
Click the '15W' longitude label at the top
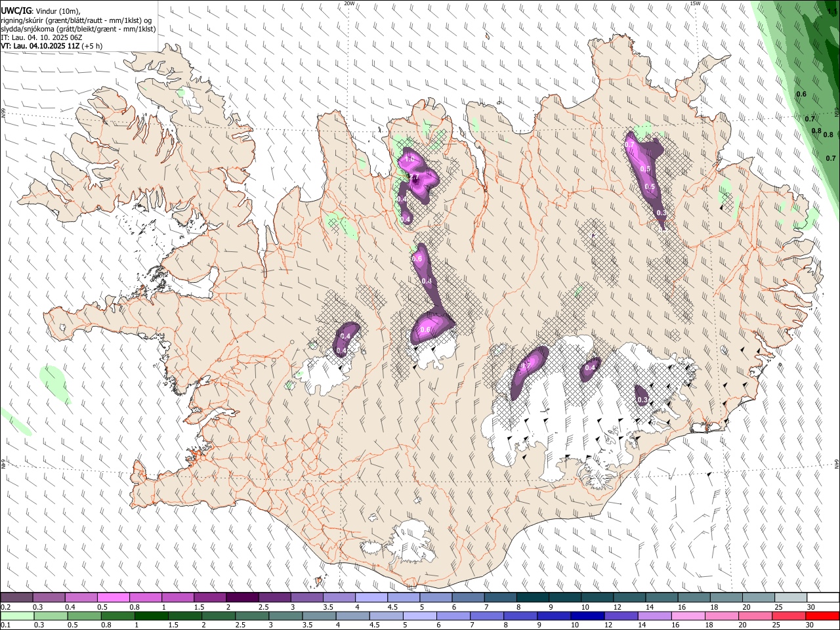point(696,3)
